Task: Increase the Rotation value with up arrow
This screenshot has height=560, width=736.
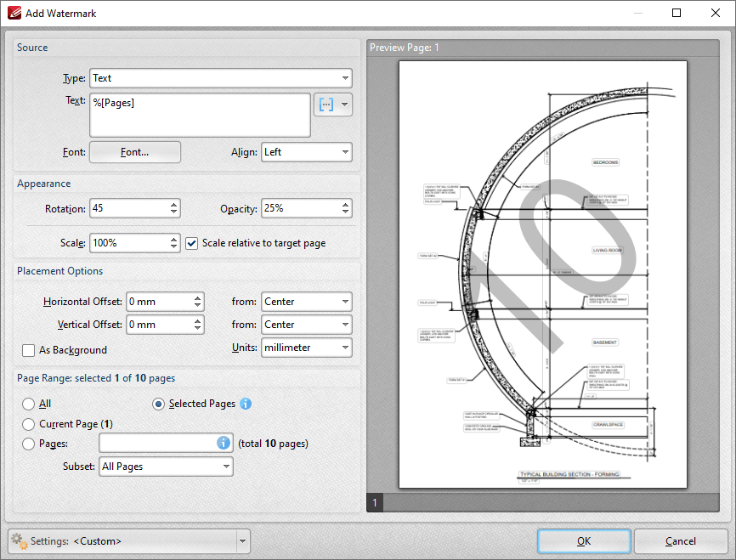Action: [x=173, y=205]
